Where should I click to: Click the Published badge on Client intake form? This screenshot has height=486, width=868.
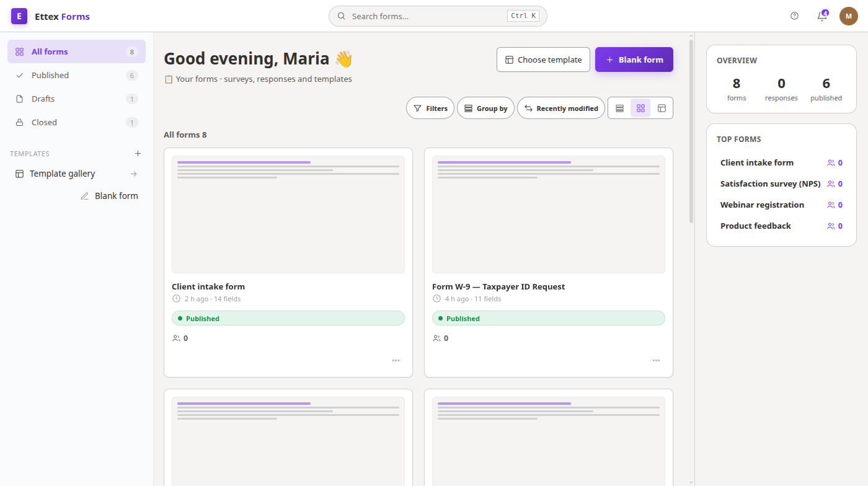(x=288, y=318)
